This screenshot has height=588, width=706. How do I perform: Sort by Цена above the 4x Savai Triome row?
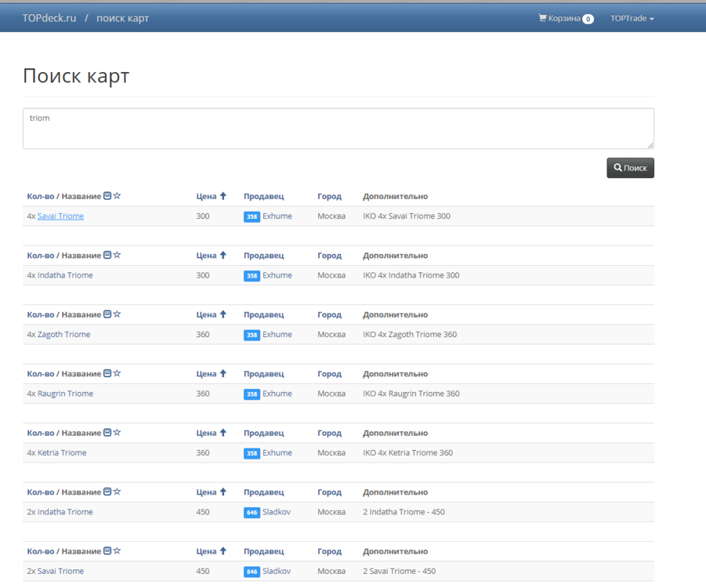(207, 196)
